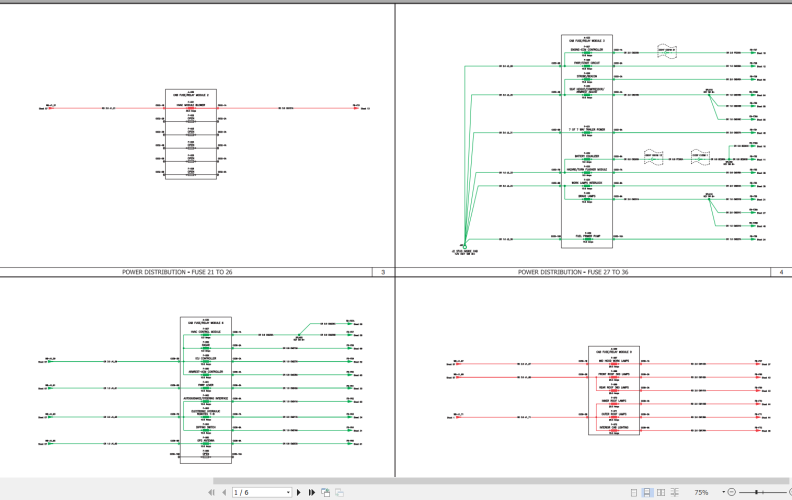The image size is (792, 500).
Task: Click the 75% zoom level field
Action: (701, 492)
